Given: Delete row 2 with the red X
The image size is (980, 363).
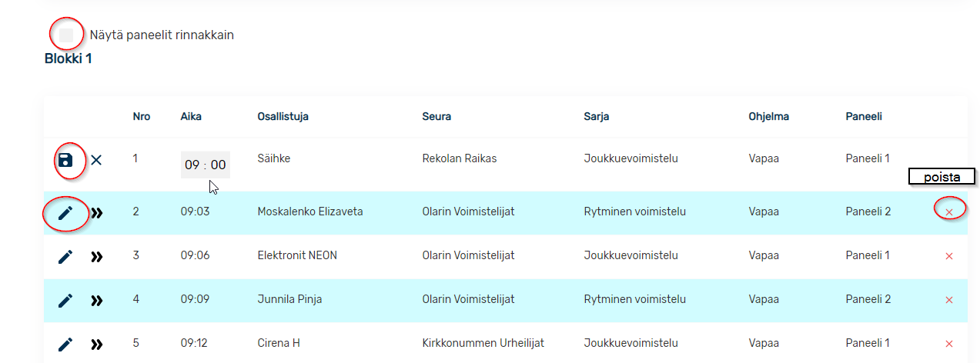Looking at the screenshot, I should 949,212.
